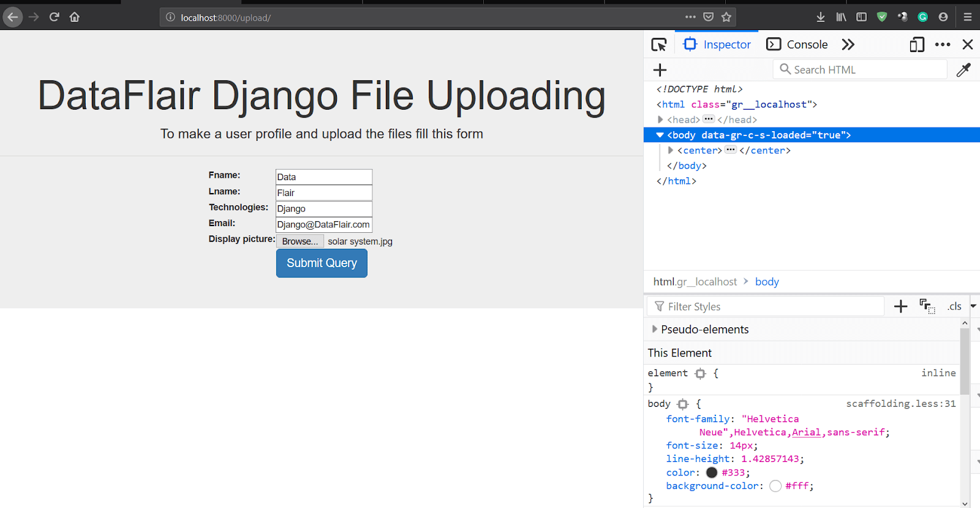The image size is (980, 508).
Task: Open the library icon
Action: tap(841, 17)
